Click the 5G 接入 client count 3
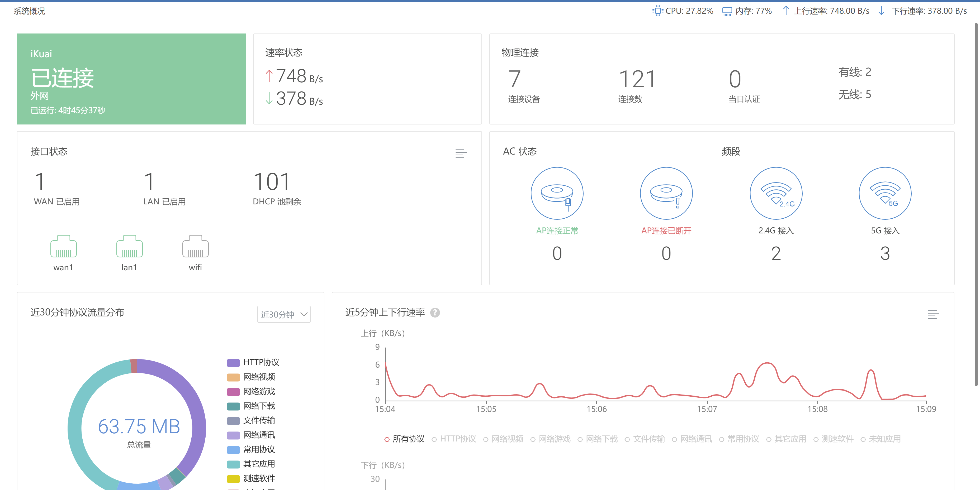The height and width of the screenshot is (490, 980). coord(885,253)
